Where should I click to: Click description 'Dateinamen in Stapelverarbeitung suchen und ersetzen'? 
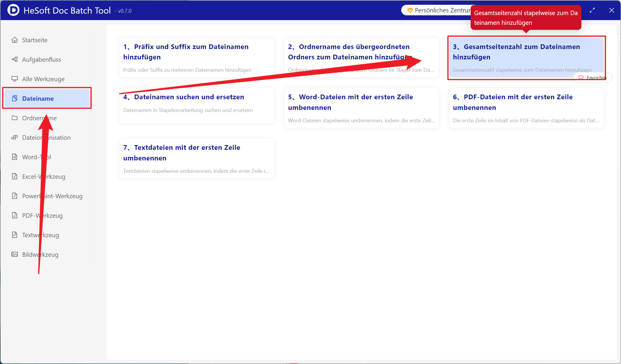[x=188, y=110]
